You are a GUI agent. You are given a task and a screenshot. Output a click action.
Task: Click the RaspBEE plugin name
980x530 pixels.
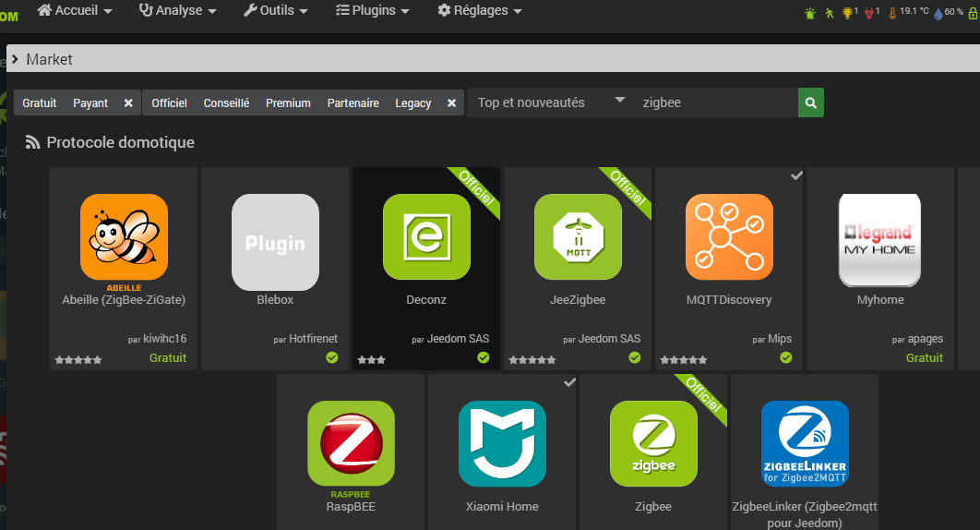pos(351,507)
